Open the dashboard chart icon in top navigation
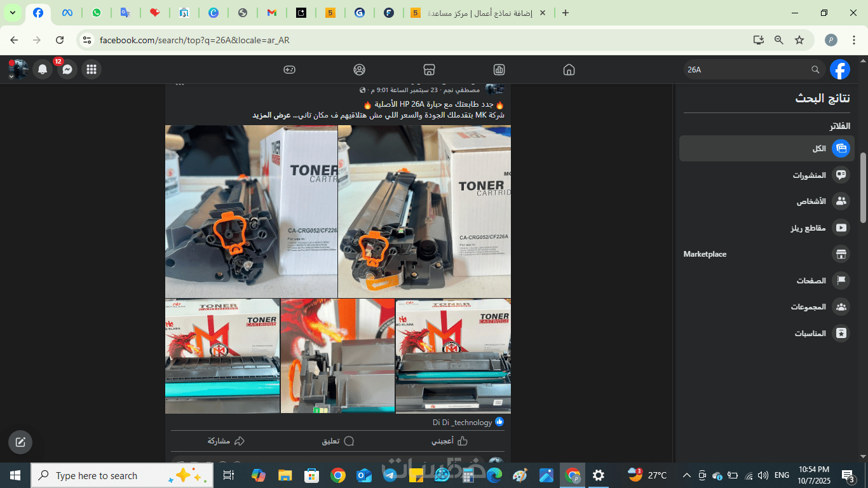 499,69
